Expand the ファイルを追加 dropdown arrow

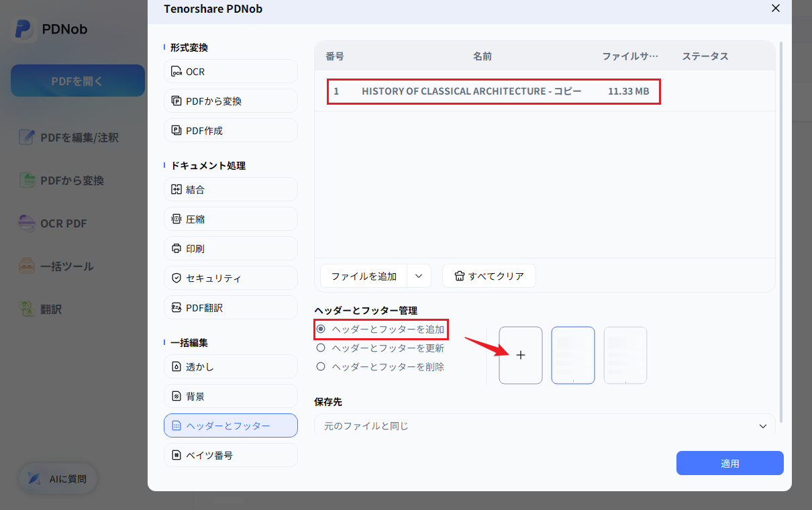(x=419, y=276)
